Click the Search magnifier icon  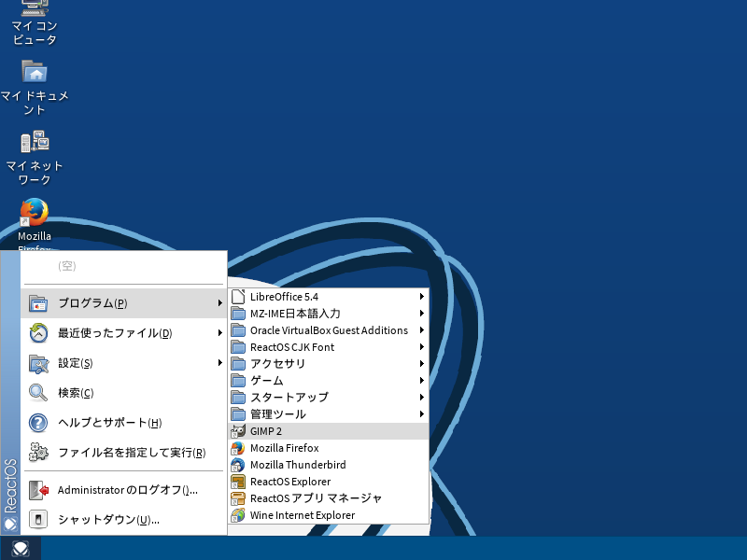pos(38,393)
